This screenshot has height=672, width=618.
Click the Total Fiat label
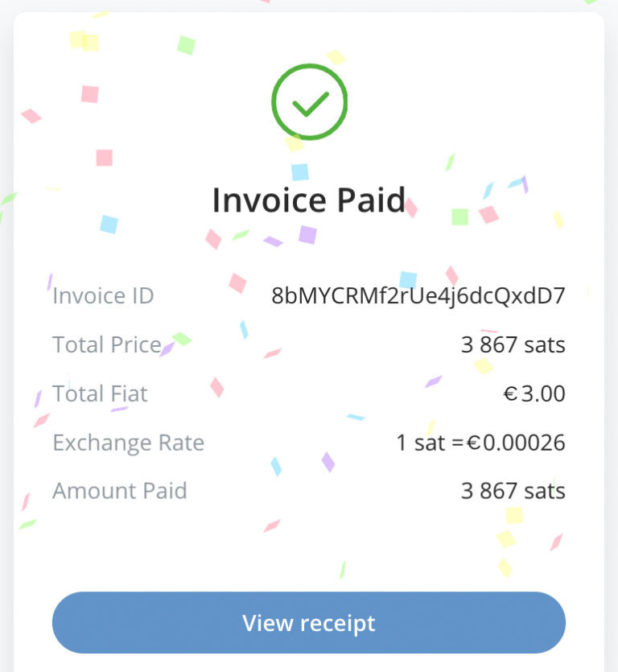point(101,394)
